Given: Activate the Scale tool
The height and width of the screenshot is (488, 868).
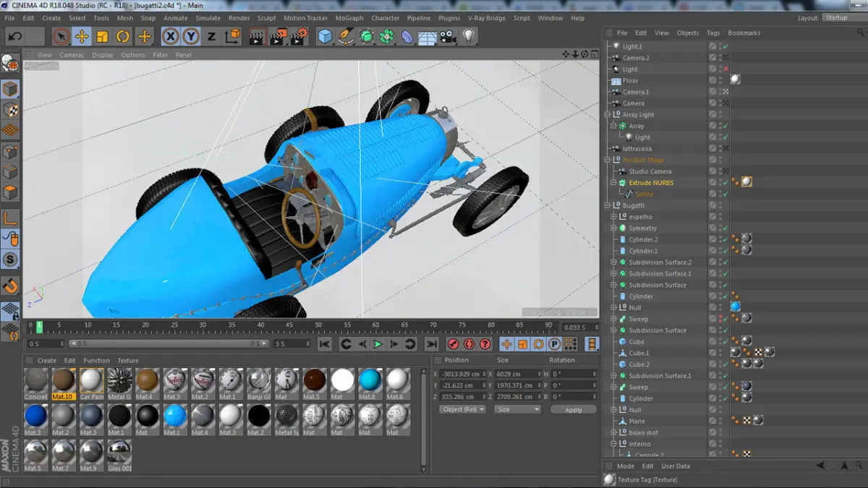Looking at the screenshot, I should (102, 35).
